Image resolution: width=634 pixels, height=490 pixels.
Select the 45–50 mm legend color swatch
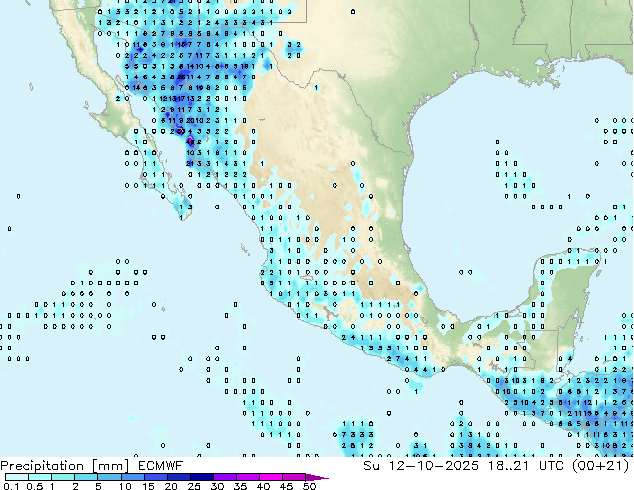tap(294, 477)
